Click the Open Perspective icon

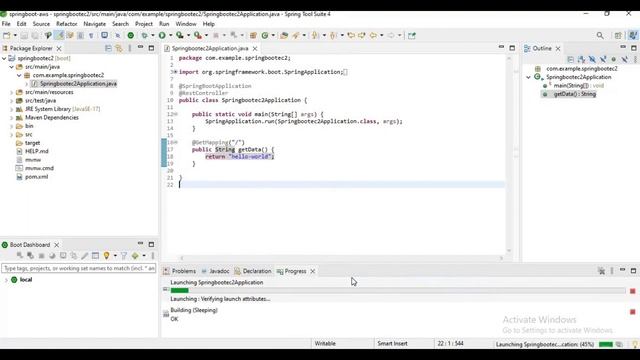(618, 36)
